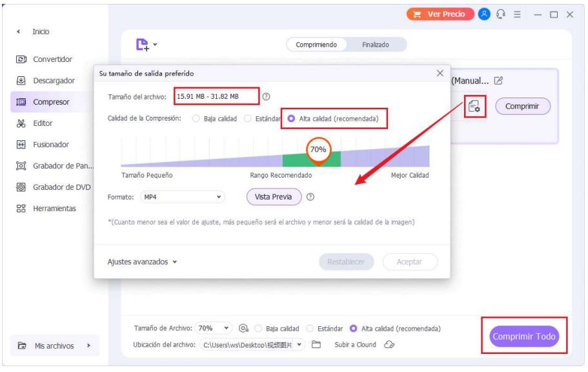Open compression settings gear-file icon

click(474, 107)
